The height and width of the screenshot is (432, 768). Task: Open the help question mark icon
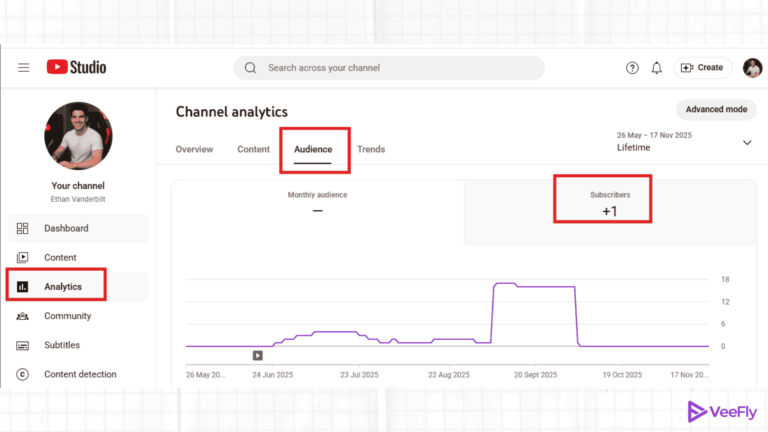(x=632, y=68)
